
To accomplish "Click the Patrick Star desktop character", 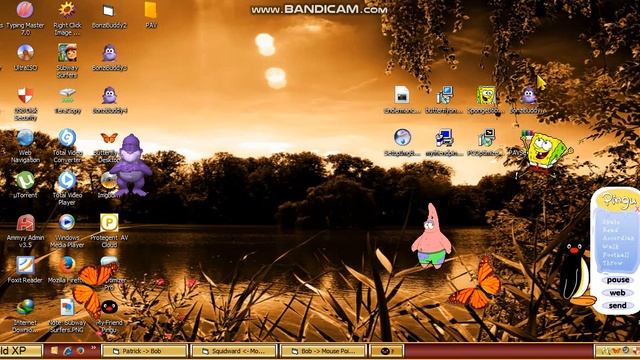I will click(x=431, y=237).
